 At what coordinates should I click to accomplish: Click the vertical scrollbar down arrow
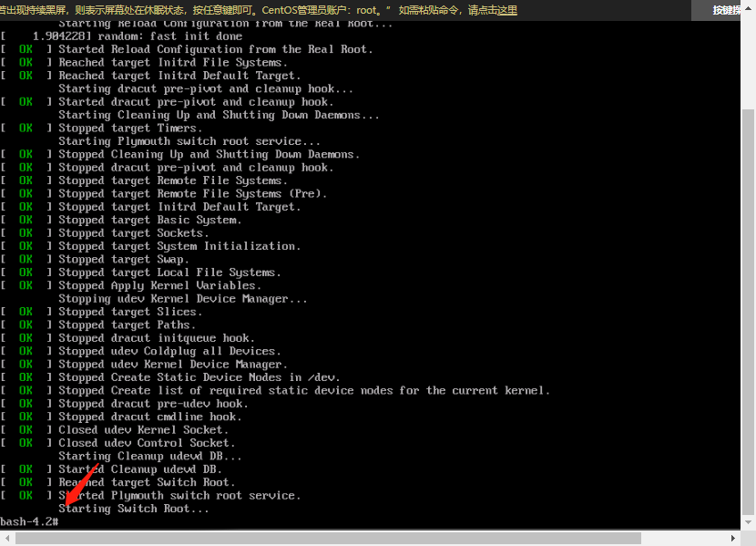748,522
